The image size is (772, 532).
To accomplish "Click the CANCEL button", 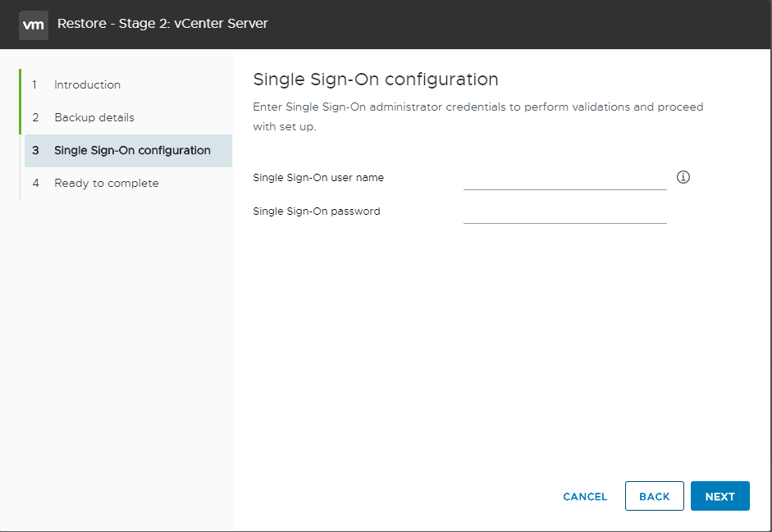I will coord(585,497).
